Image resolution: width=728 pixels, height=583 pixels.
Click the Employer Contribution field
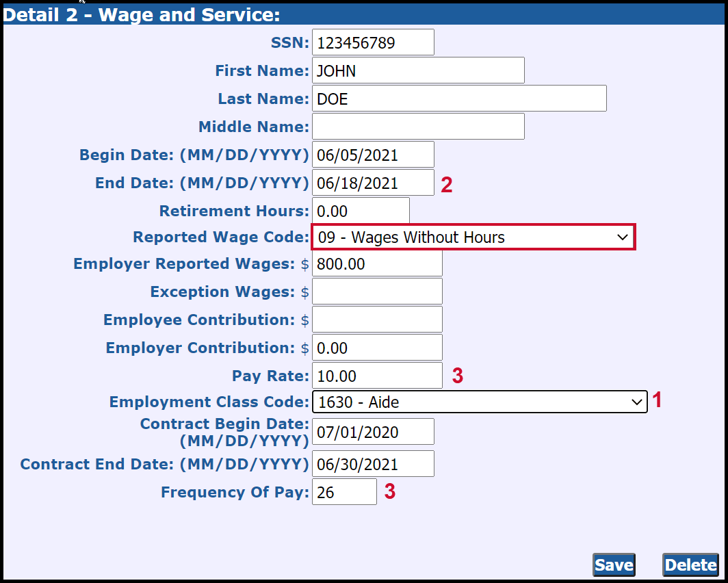tap(377, 348)
